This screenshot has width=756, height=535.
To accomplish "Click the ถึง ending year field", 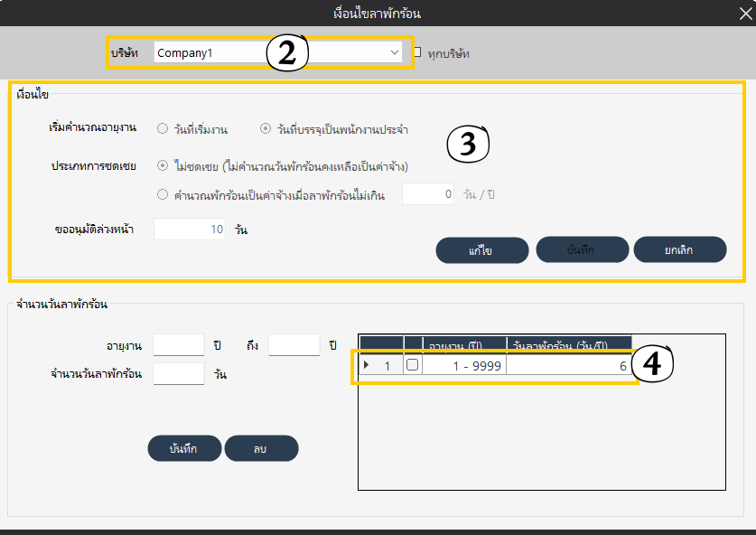I will [294, 345].
